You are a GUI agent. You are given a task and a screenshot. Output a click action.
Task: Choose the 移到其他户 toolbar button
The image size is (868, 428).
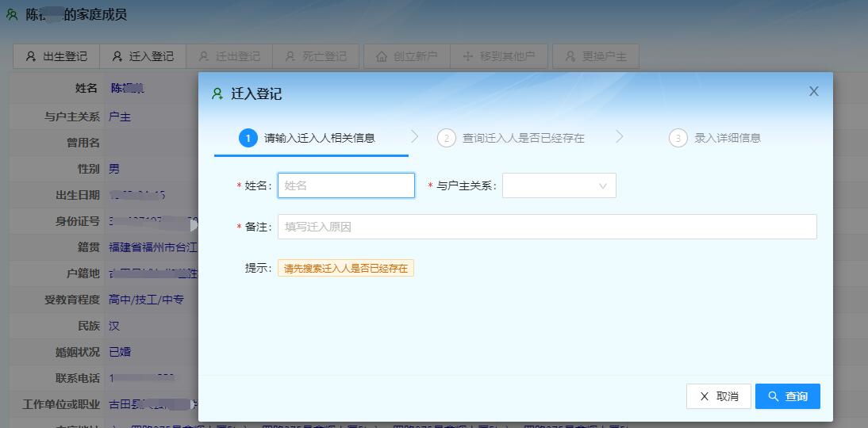pyautogui.click(x=499, y=56)
